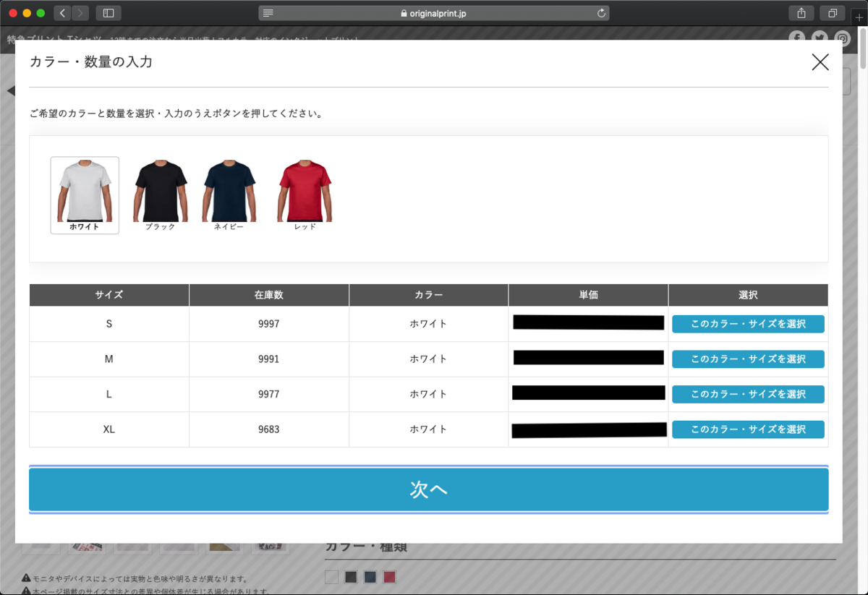Click the L size cell
Image resolution: width=868 pixels, height=595 pixels.
point(109,394)
